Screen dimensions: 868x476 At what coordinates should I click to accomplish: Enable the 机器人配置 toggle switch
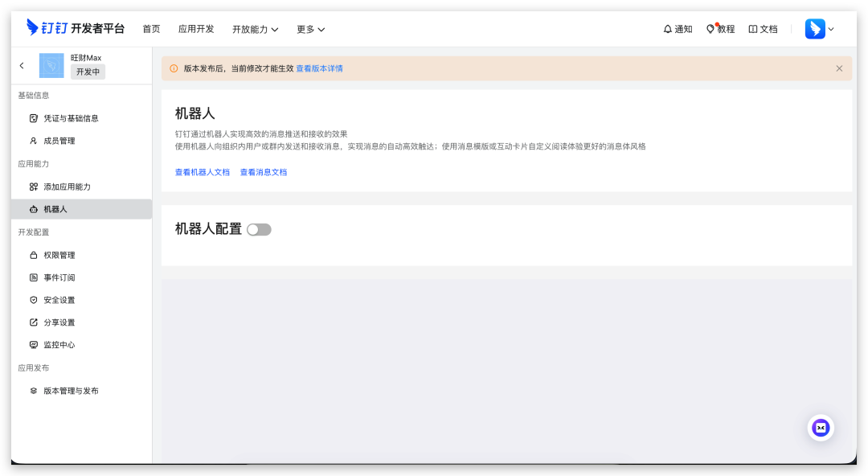(259, 230)
